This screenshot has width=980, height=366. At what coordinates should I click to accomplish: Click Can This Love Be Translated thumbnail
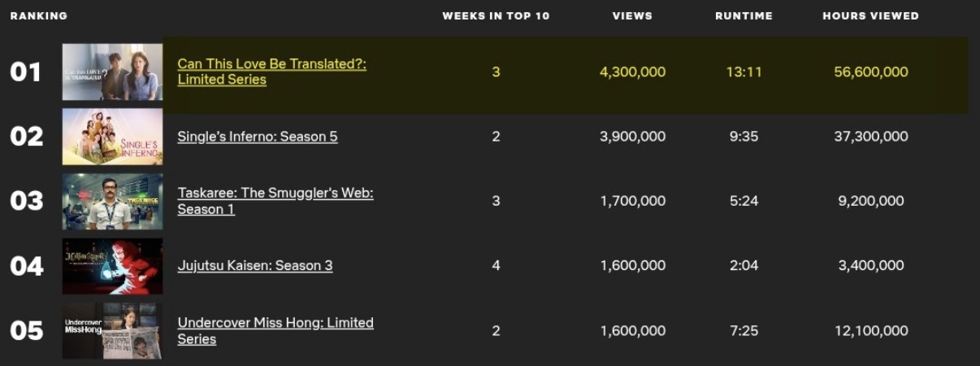pyautogui.click(x=112, y=72)
